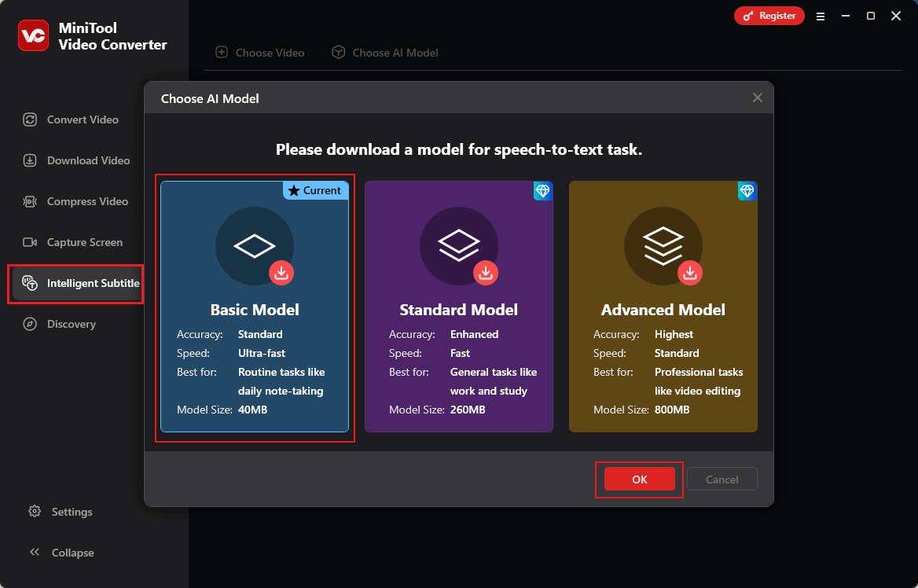Click 'Routine tasks like' description text
This screenshot has height=588, width=918.
point(281,372)
